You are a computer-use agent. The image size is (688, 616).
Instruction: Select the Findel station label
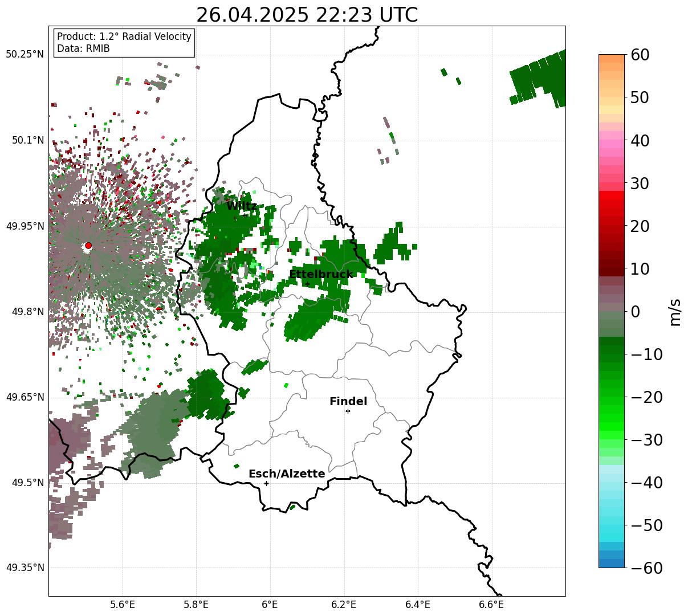tap(348, 402)
